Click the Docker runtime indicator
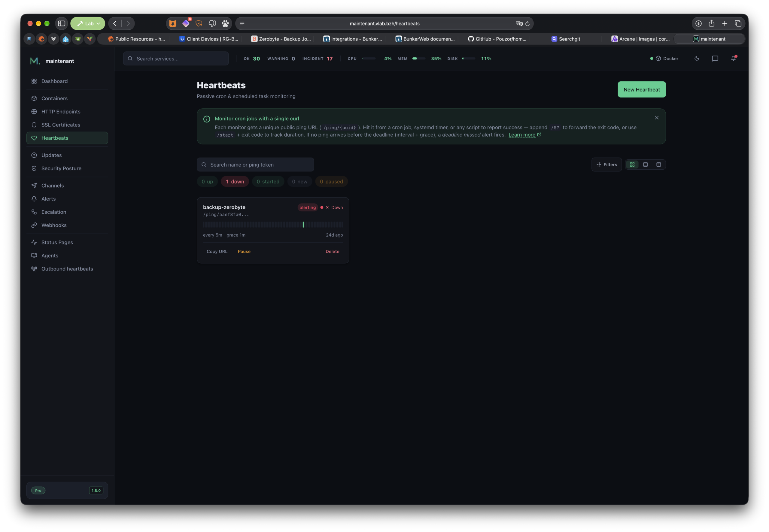Viewport: 769px width, 532px height. click(664, 58)
